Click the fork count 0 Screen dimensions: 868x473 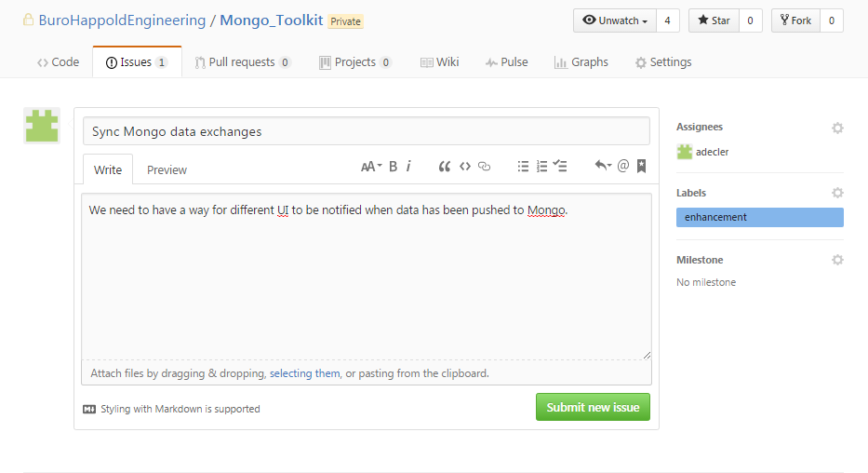[x=832, y=20]
